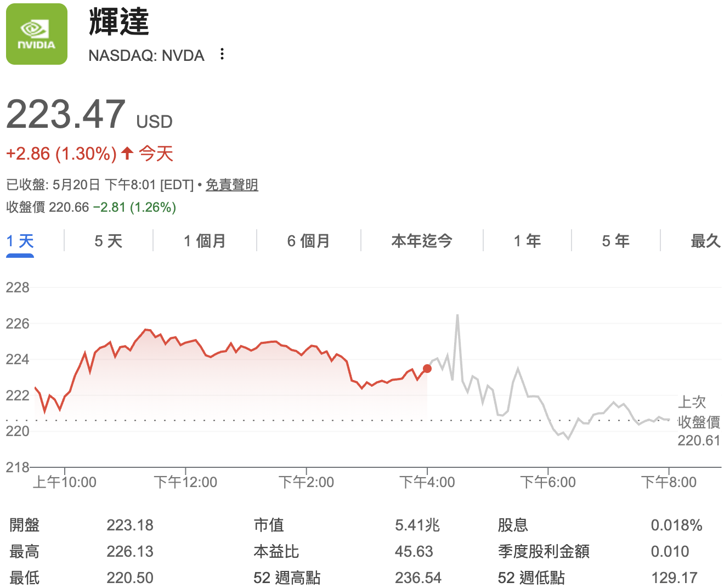Screen dimensions: 724x588
Task: Click the 最高 value 226.13
Action: coord(130,551)
